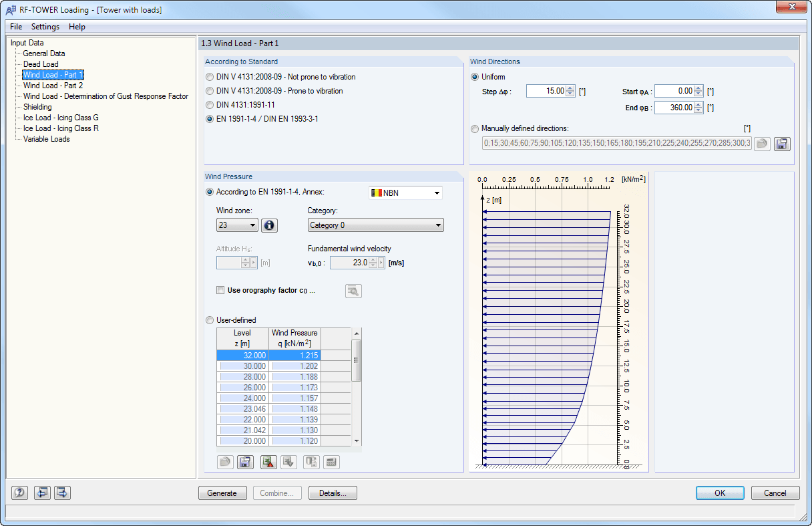Increase fundamental wind velocity spinner
This screenshot has height=526, width=812.
point(373,260)
